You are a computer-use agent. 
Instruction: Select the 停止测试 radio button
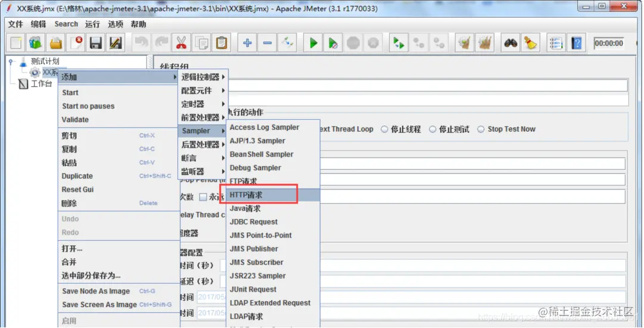pyautogui.click(x=433, y=129)
